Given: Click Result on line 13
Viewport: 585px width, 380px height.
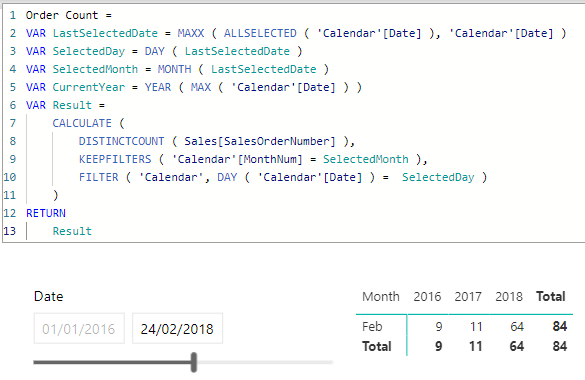Looking at the screenshot, I should (72, 231).
